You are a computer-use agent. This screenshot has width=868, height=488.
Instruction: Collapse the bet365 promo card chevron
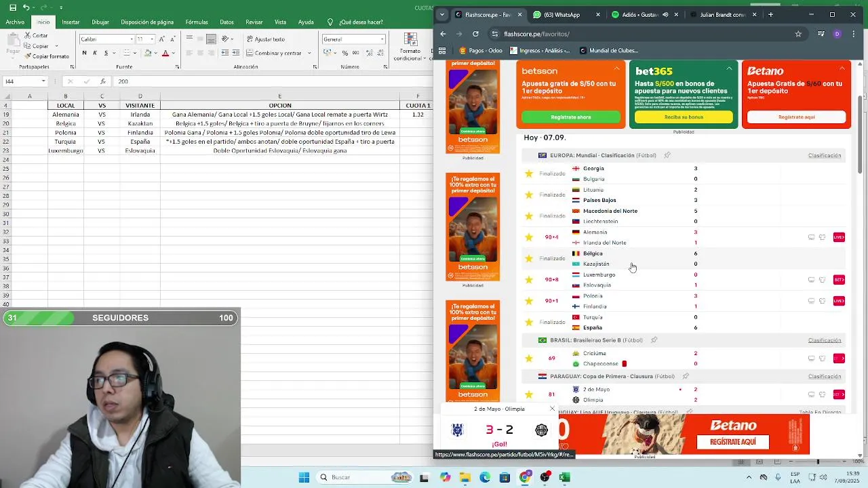tap(729, 68)
